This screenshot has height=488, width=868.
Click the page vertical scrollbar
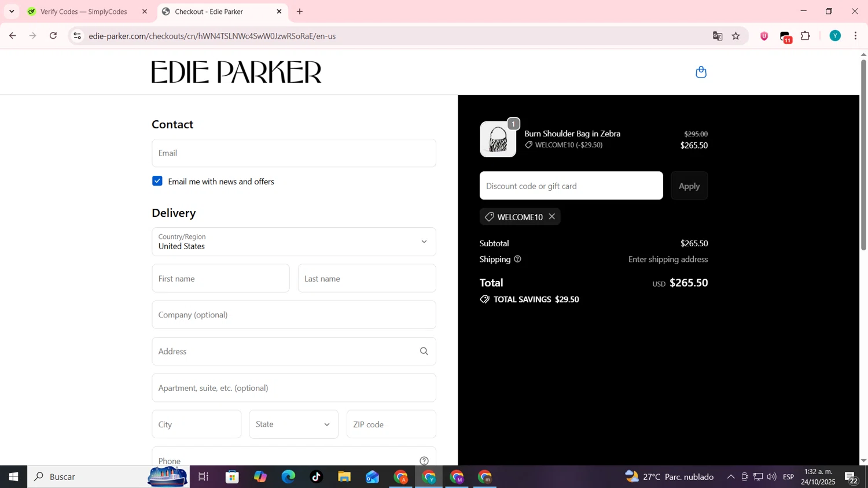[863, 154]
